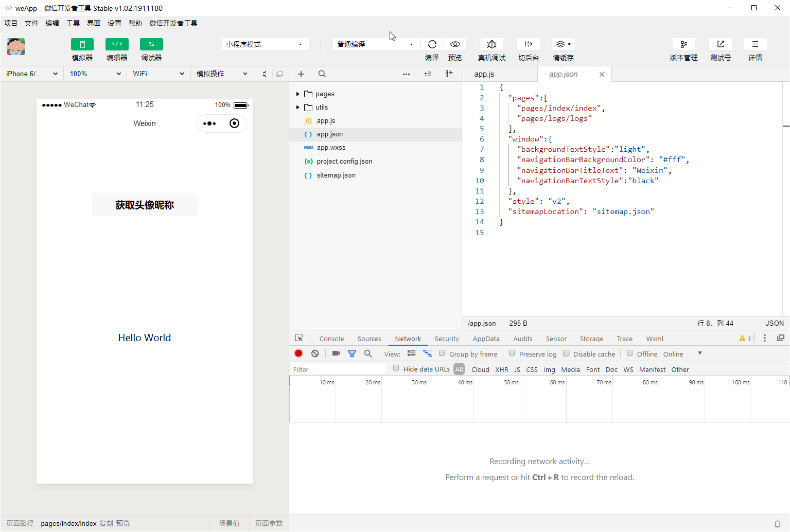Open the iPhone 6 device dropdown
The width and height of the screenshot is (790, 532).
[32, 74]
